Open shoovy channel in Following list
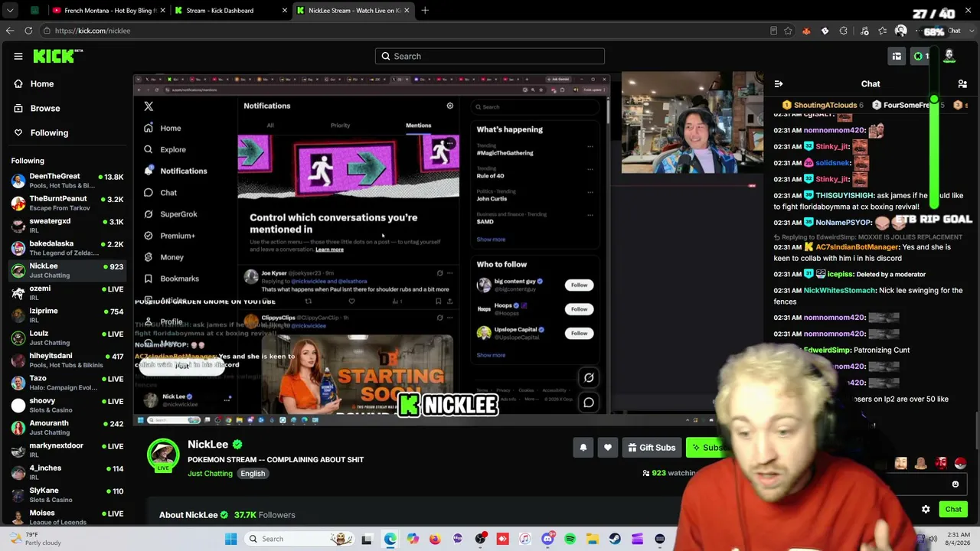Image resolution: width=980 pixels, height=551 pixels. click(67, 404)
